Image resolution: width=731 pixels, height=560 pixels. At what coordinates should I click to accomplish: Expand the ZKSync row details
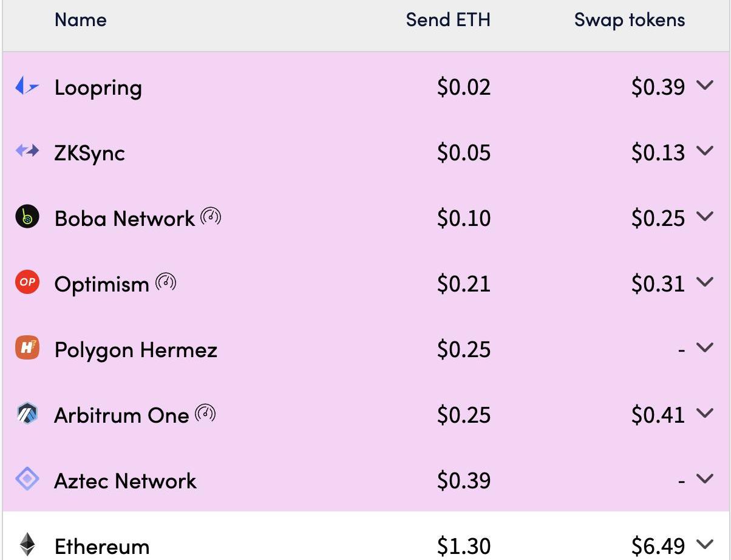coord(704,151)
